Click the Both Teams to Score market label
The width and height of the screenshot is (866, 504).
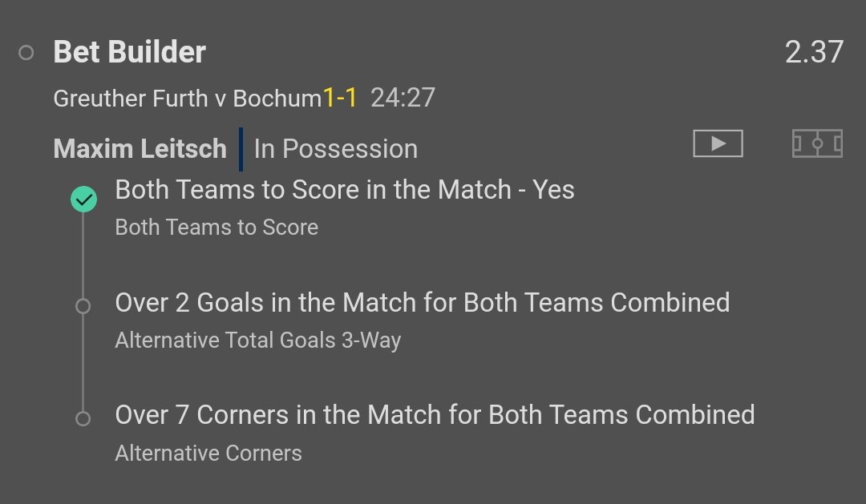216,228
